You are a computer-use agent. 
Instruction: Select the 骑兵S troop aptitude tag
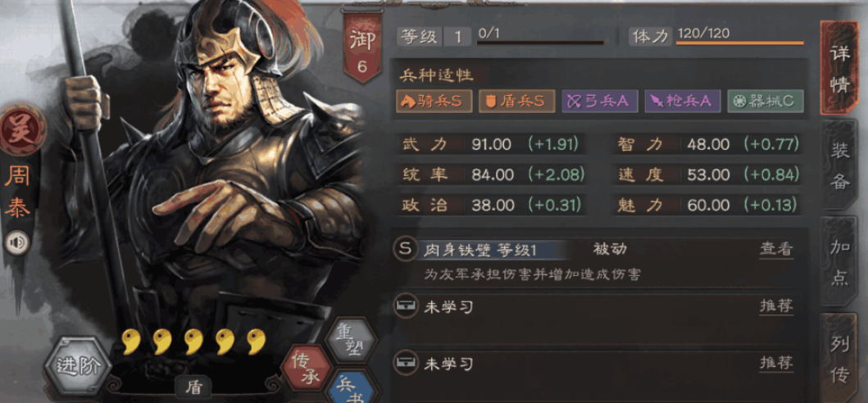(x=434, y=102)
